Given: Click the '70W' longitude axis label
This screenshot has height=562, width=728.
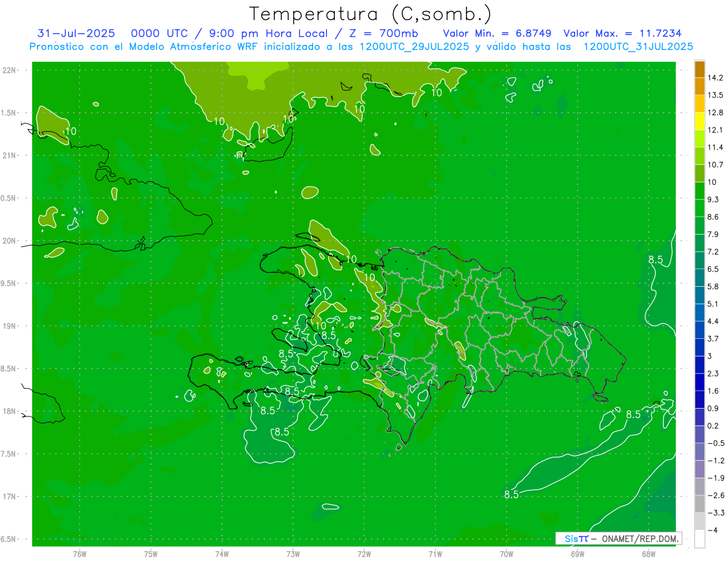Looking at the screenshot, I should 507,554.
